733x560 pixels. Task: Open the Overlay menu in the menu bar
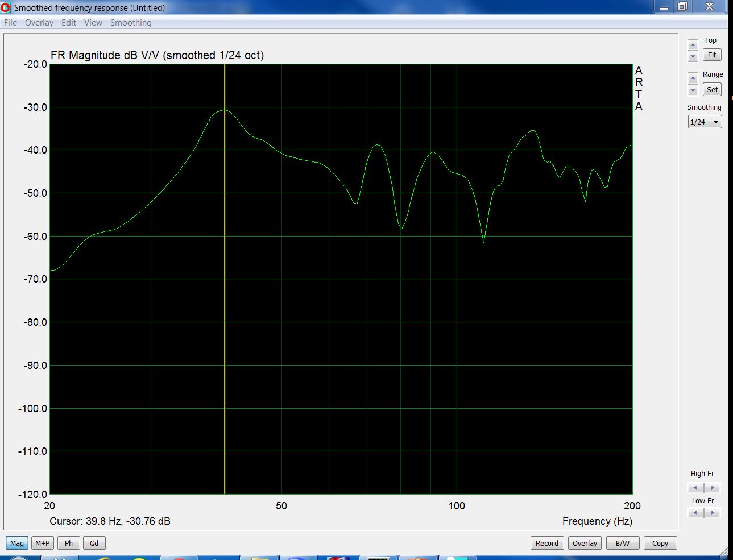(x=39, y=23)
